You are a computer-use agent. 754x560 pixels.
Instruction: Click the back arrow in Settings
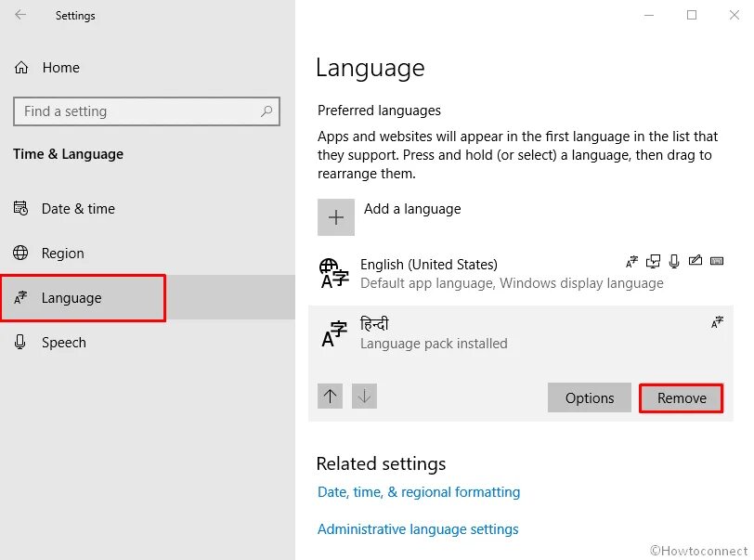tap(20, 16)
